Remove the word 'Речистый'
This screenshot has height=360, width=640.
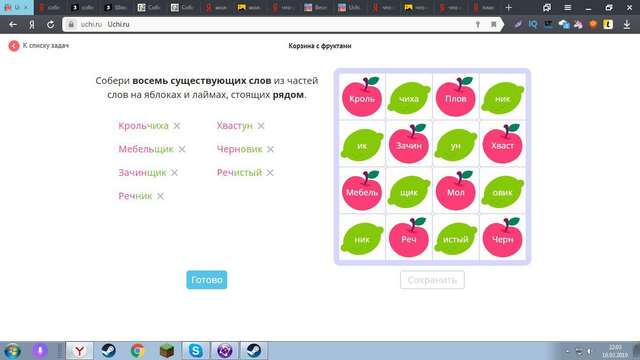coord(270,173)
